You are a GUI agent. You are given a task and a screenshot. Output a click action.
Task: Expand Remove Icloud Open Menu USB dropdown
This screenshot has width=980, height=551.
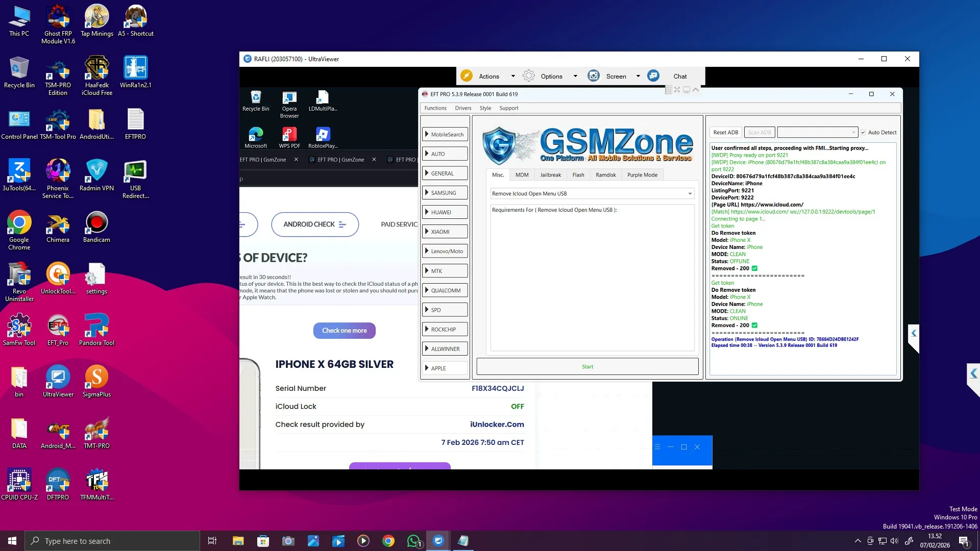(x=690, y=194)
